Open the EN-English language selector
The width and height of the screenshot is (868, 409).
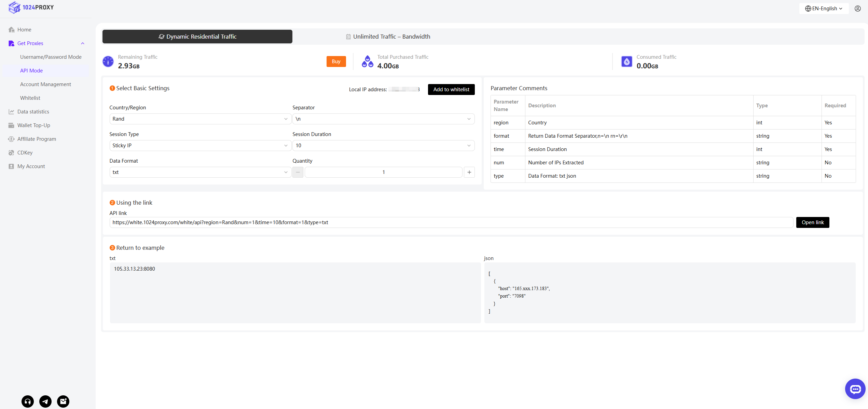[x=824, y=9]
